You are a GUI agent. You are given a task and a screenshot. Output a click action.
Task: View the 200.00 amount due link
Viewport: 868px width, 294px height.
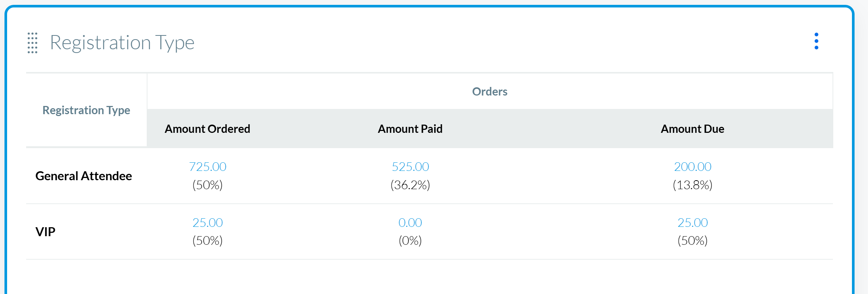pyautogui.click(x=693, y=166)
